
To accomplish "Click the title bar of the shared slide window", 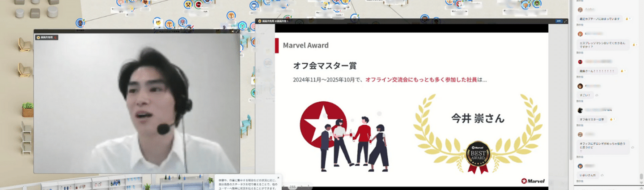I will (x=411, y=21).
